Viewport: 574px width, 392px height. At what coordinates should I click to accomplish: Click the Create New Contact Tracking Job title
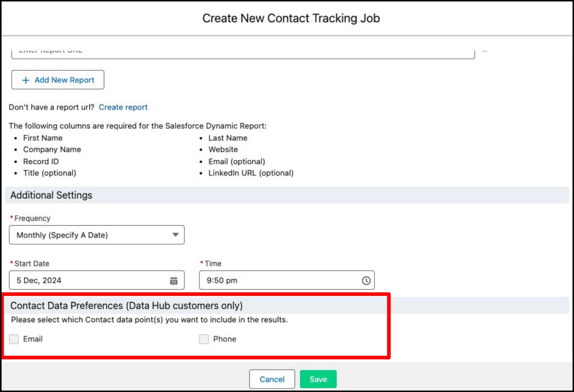click(x=291, y=18)
